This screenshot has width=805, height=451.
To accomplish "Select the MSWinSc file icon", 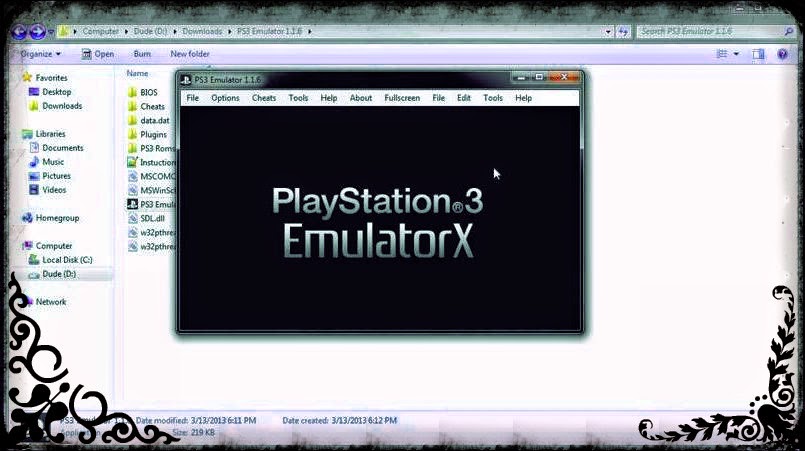I will coord(132,190).
